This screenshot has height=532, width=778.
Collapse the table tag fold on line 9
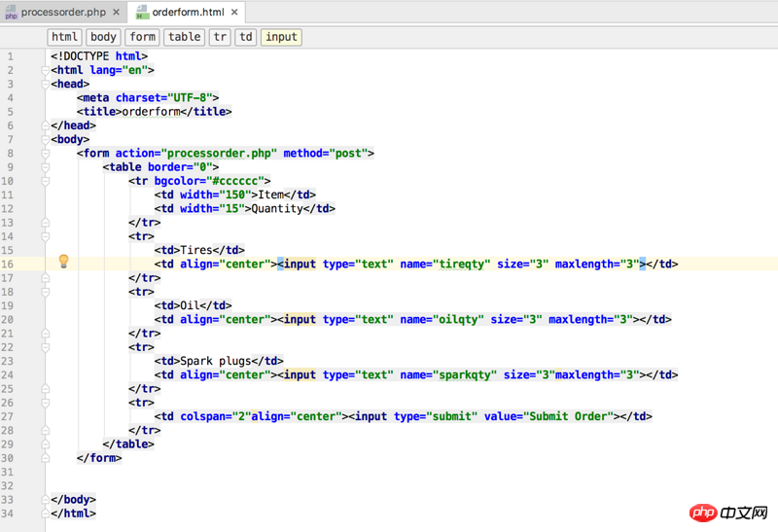pos(45,167)
